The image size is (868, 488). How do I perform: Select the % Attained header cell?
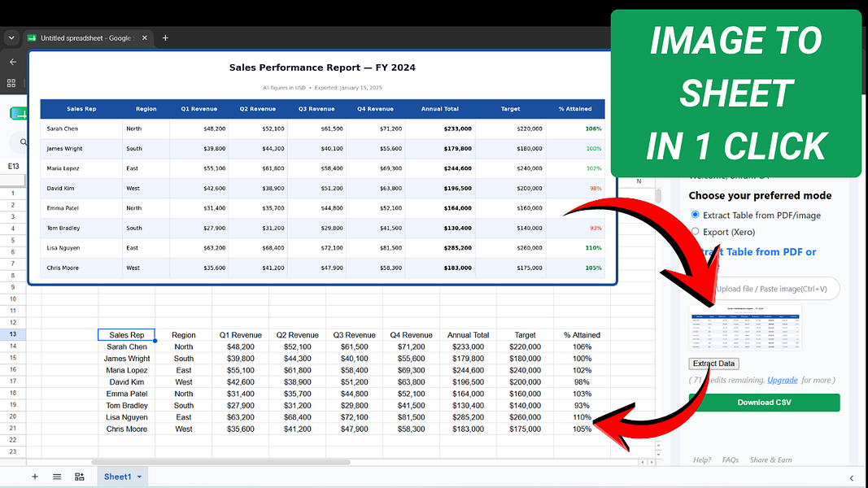pos(582,335)
